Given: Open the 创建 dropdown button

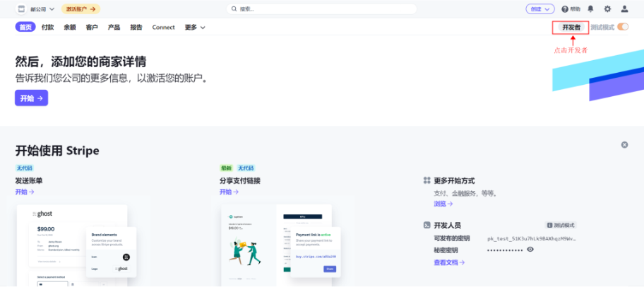Looking at the screenshot, I should click(x=540, y=9).
